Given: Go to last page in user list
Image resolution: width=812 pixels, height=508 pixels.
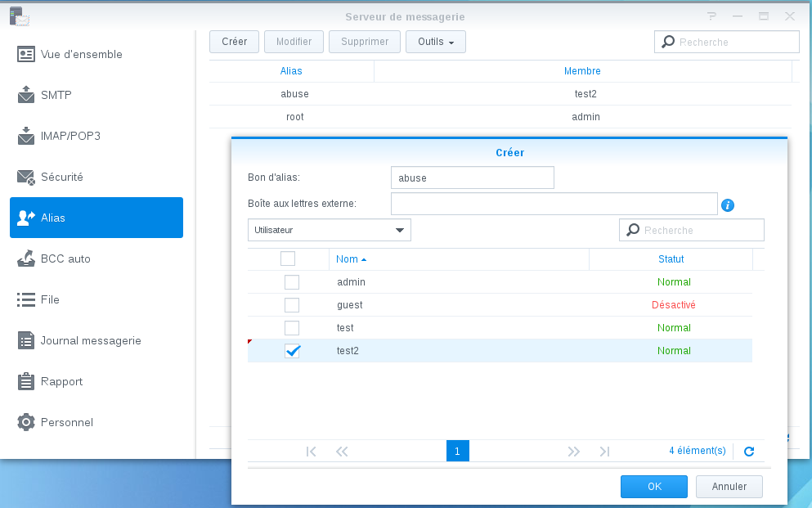Looking at the screenshot, I should point(604,451).
